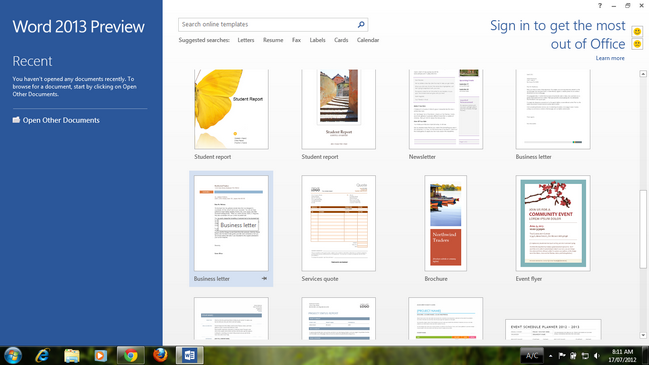The image size is (649, 365).
Task: Launch Firefox from the taskbar
Action: pyautogui.click(x=160, y=355)
